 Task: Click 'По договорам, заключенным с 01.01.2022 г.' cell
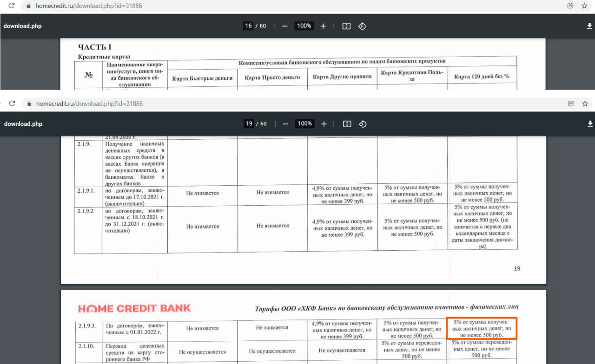point(135,329)
